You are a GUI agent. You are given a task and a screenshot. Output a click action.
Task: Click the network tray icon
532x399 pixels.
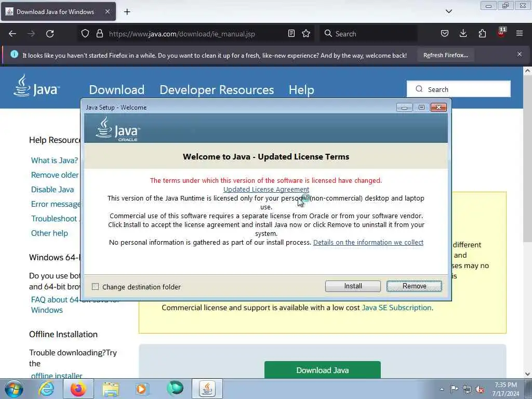467,390
